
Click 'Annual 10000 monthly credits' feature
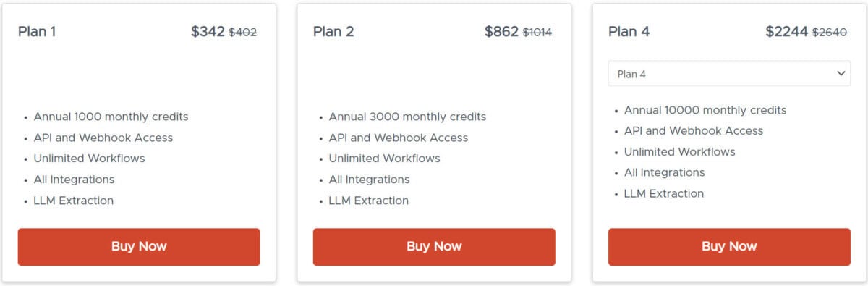click(x=705, y=110)
